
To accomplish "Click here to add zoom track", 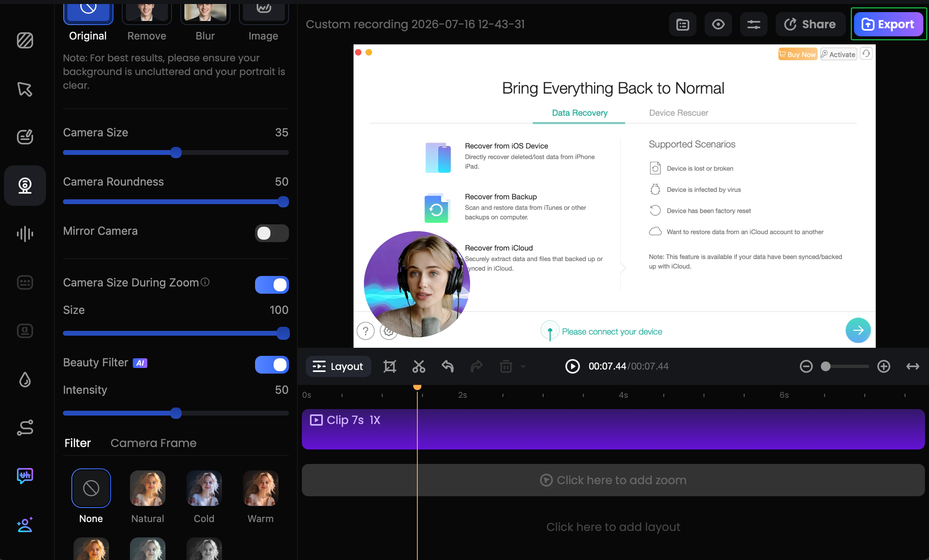I will (x=613, y=480).
